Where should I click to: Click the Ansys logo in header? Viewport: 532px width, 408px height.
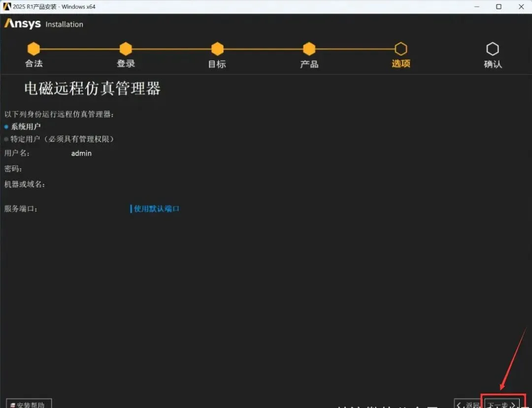pos(22,24)
